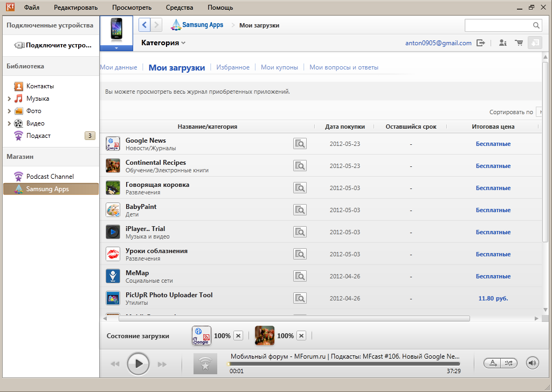The width and height of the screenshot is (552, 392).
Task: Open the Сортировать по dropdown
Action: click(x=539, y=112)
